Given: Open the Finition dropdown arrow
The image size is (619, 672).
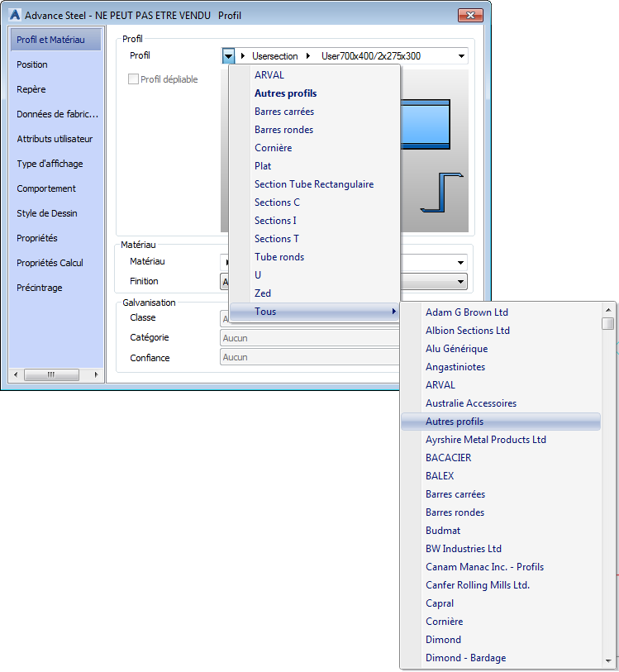Looking at the screenshot, I should [461, 282].
